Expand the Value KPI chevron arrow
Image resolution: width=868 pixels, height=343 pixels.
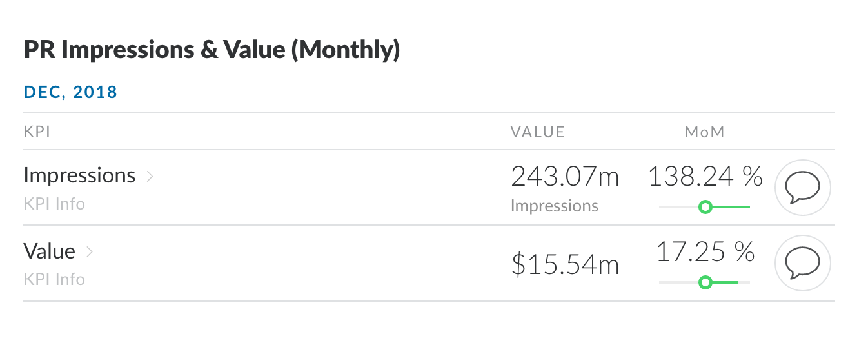90,251
